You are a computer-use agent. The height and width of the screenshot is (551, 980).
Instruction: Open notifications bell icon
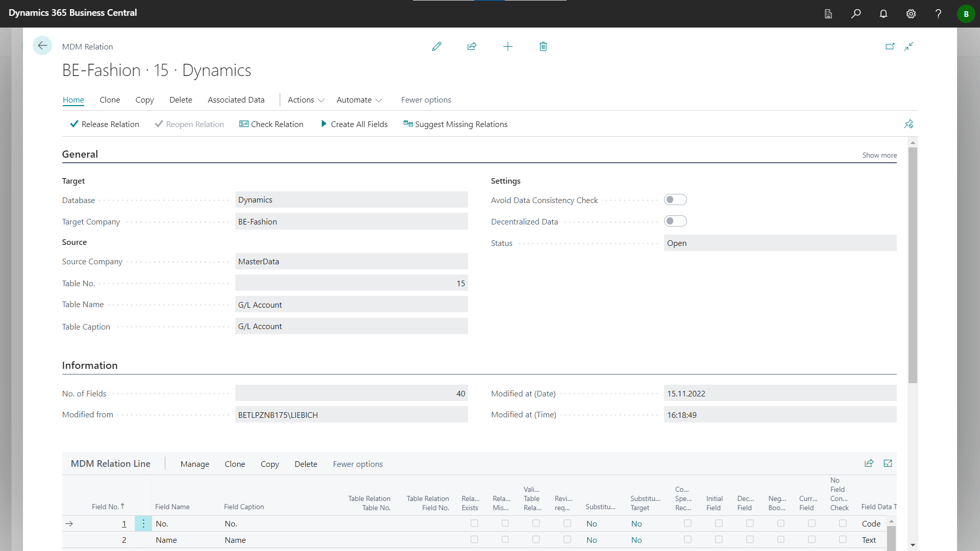tap(884, 14)
